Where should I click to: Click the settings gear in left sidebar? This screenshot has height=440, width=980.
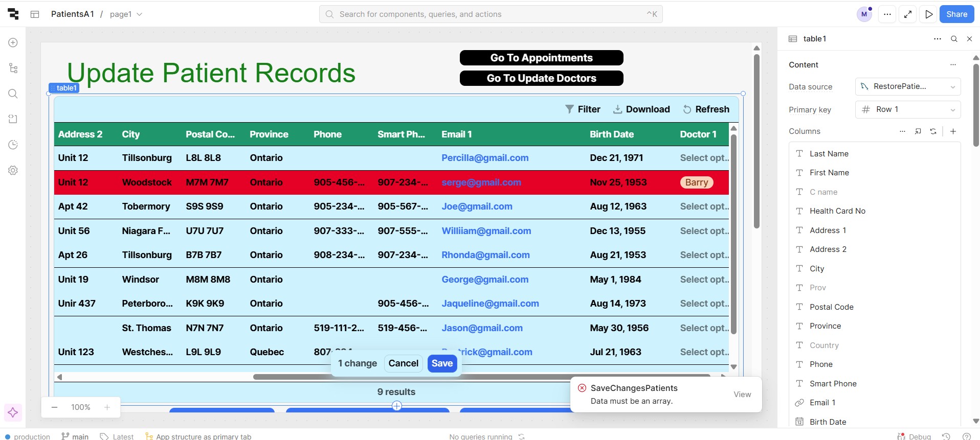13,170
